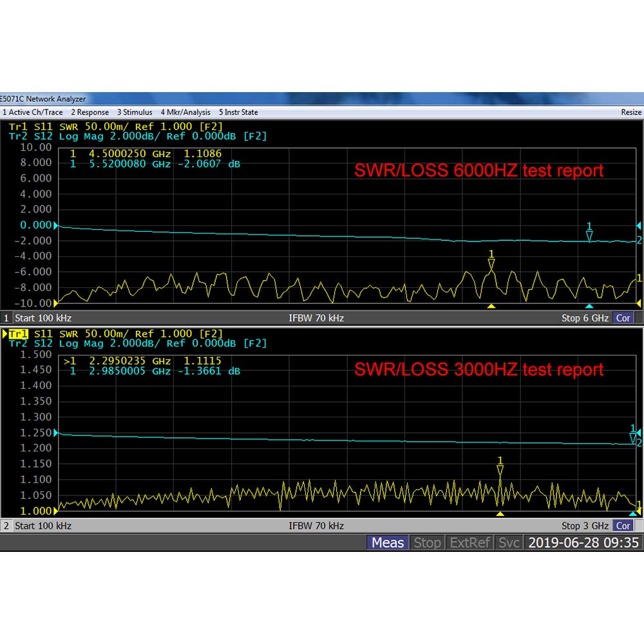Click the Cor indicator for channel 1
The width and height of the screenshot is (644, 644).
[623, 318]
